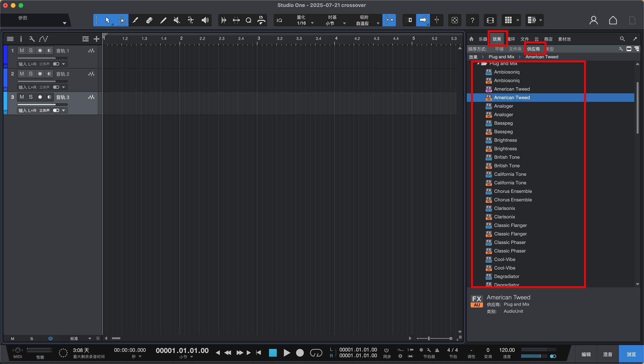644x364 pixels.
Task: Sort effects by 文件夹
Action: tap(515, 49)
